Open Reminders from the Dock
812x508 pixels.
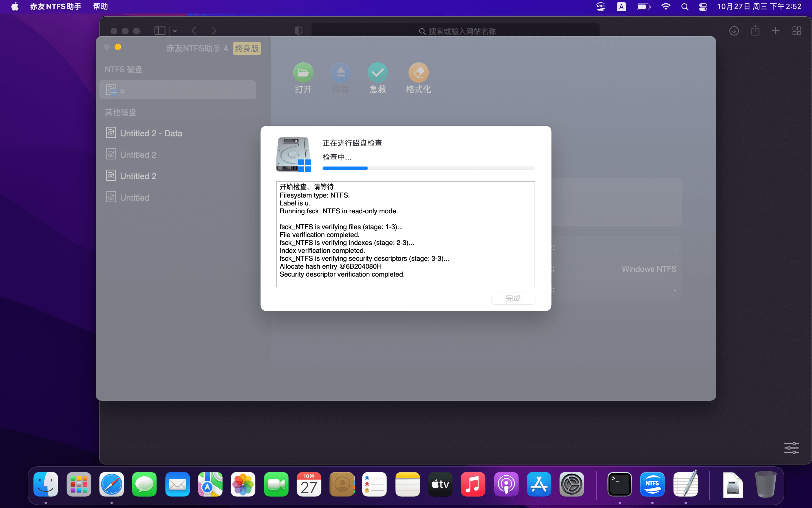coord(374,484)
